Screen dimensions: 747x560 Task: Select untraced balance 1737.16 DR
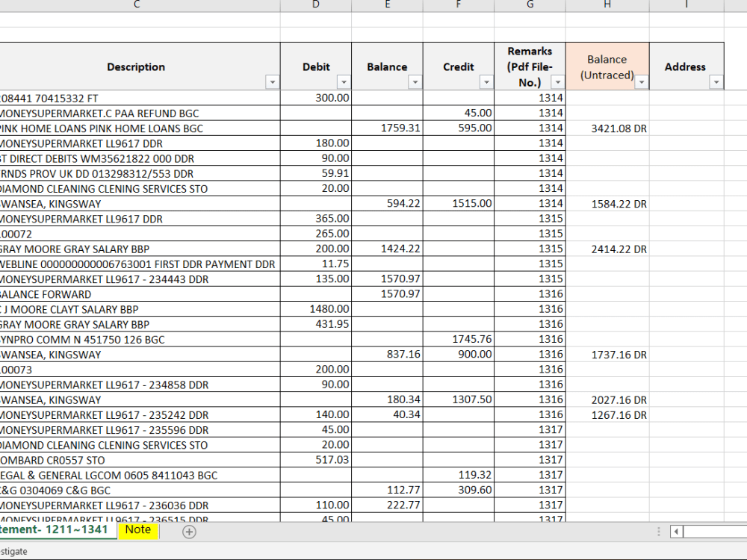pyautogui.click(x=607, y=354)
